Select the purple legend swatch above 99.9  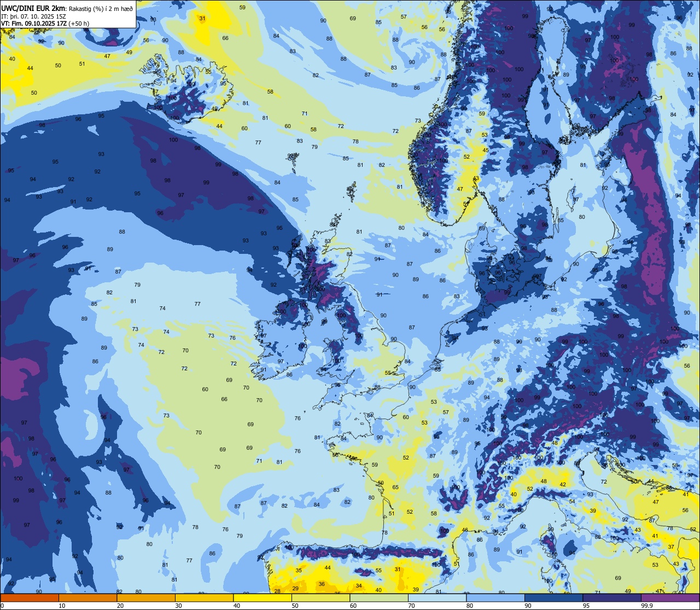(x=670, y=597)
